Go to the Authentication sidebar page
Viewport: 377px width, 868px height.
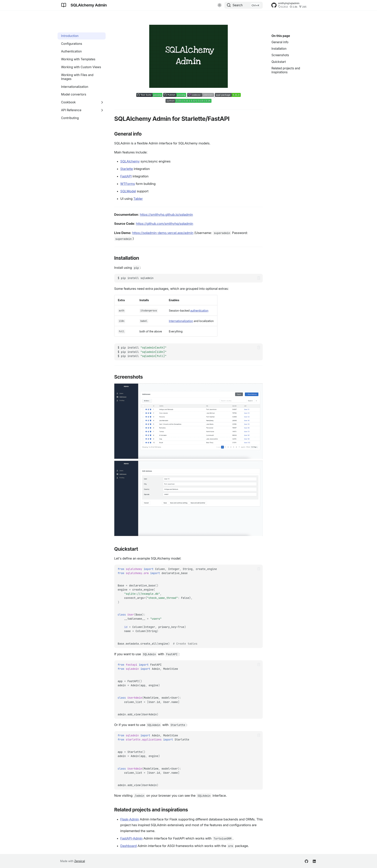point(71,51)
